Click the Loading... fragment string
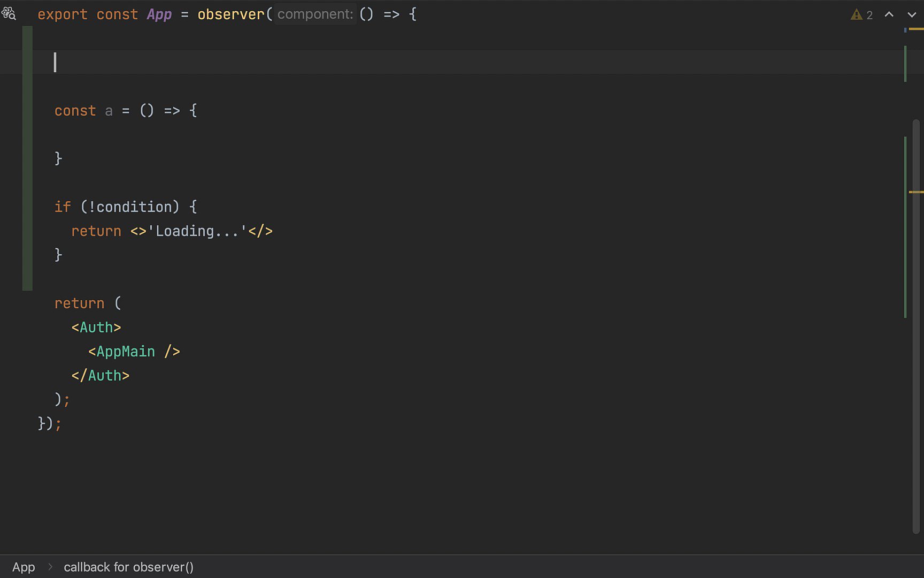The image size is (924, 578). click(x=196, y=231)
